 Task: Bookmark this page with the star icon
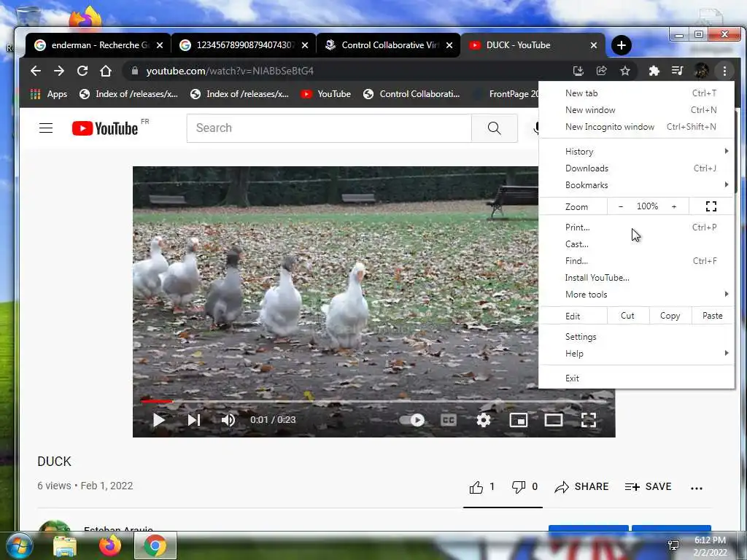coord(625,71)
